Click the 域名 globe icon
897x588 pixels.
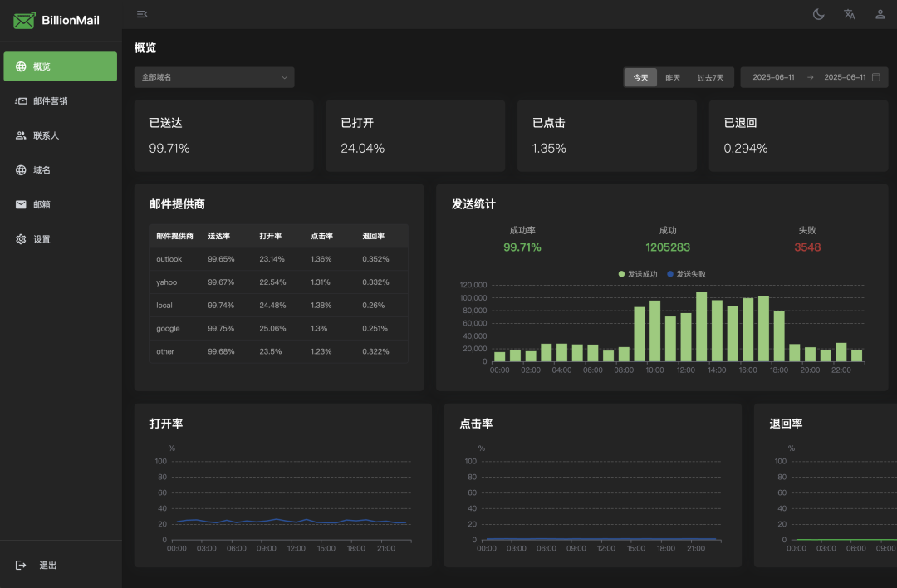[x=21, y=170]
